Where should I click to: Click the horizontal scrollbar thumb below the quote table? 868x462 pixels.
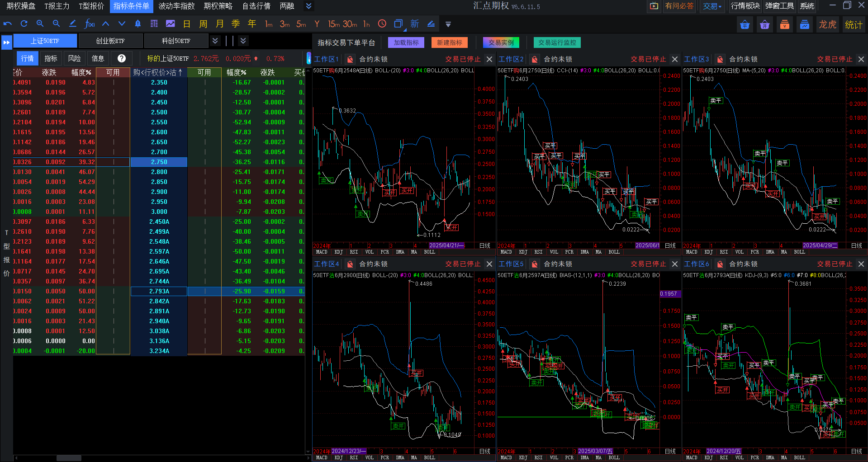tap(69, 458)
